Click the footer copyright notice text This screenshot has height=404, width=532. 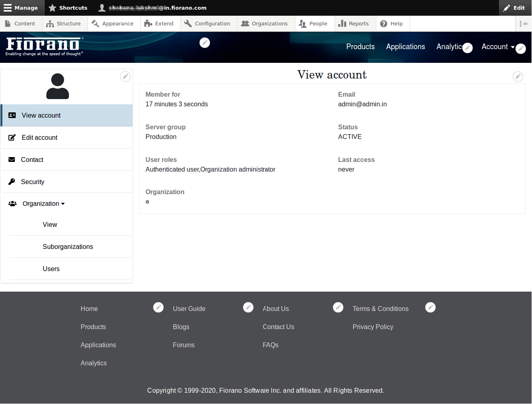[x=266, y=391]
